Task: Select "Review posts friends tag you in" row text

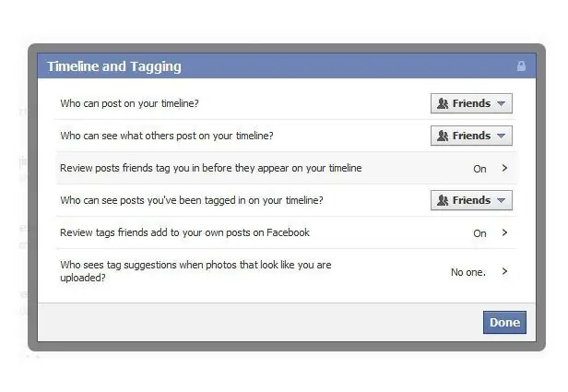Action: (210, 169)
